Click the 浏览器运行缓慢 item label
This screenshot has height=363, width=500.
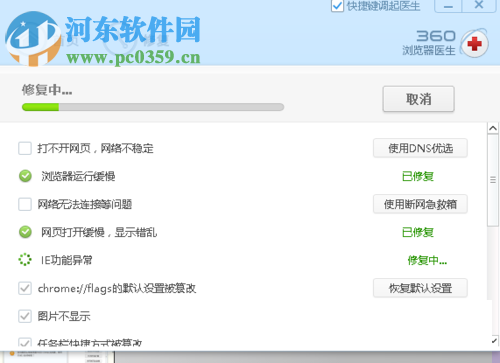78,176
